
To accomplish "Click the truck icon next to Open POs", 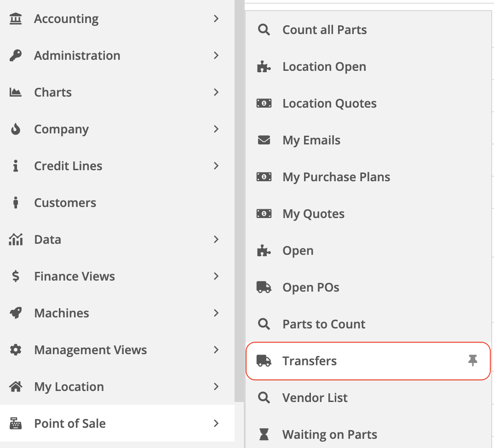I will point(264,287).
